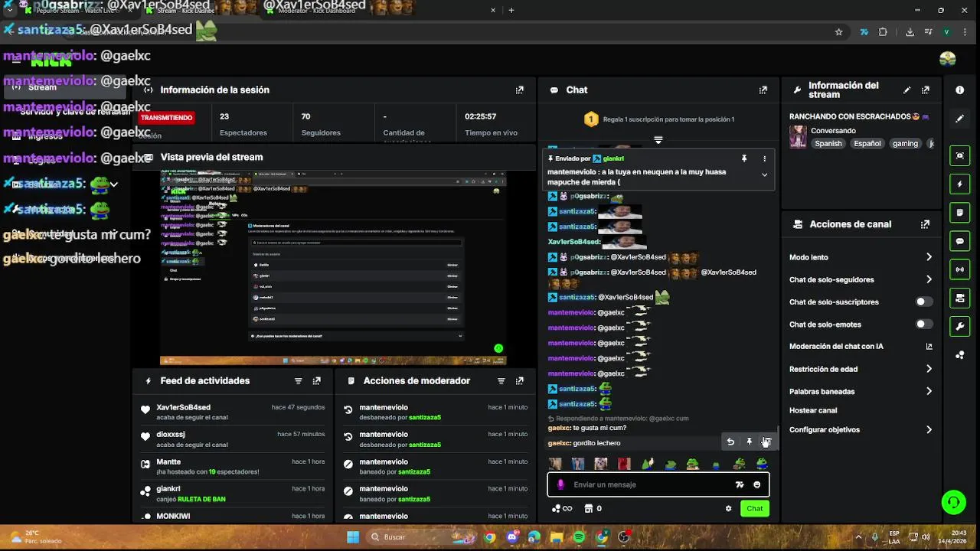Pin the gaelxc 'gordito lechero' message
980x551 pixels.
point(749,442)
